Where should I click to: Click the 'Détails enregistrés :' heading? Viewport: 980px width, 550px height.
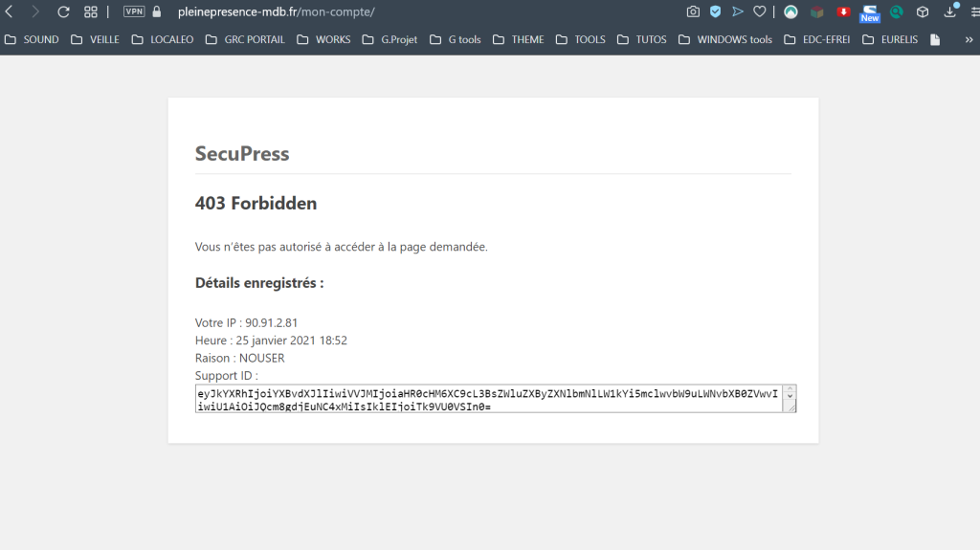259,282
